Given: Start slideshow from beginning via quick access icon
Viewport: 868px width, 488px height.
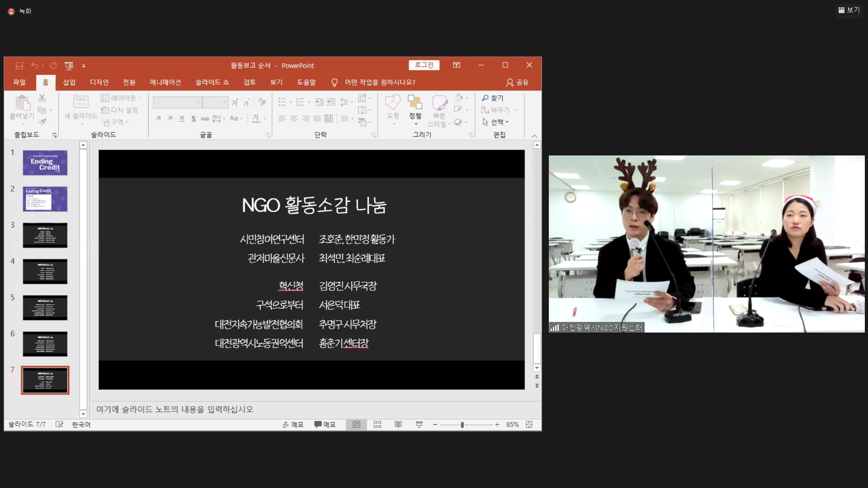Looking at the screenshot, I should [x=69, y=66].
